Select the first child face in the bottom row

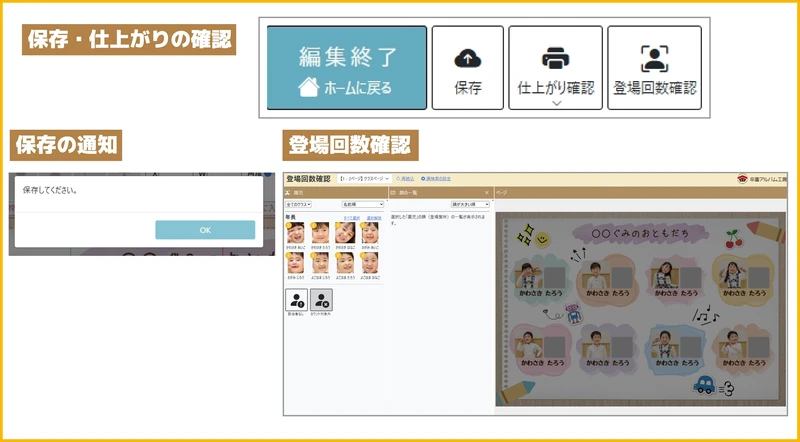tap(295, 263)
